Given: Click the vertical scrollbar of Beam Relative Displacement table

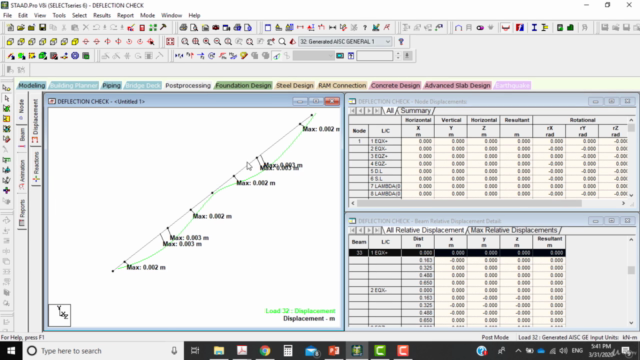Looking at the screenshot, I should click(631, 281).
